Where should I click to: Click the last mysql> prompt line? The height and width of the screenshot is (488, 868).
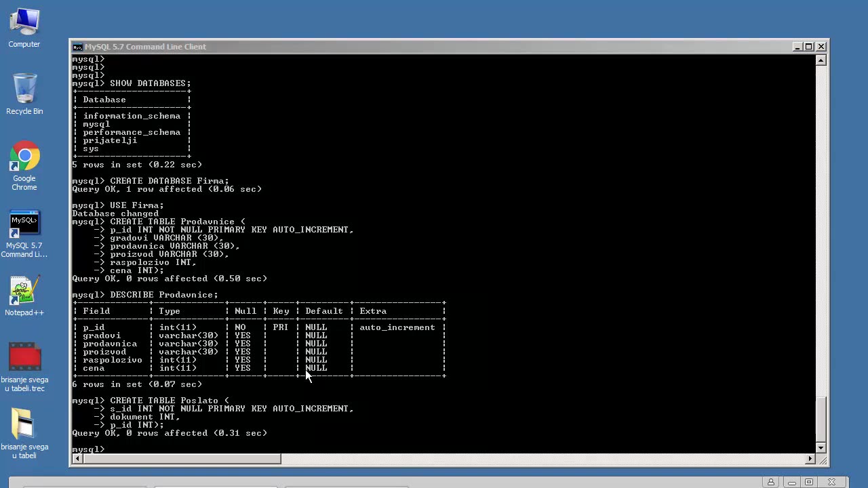click(88, 449)
